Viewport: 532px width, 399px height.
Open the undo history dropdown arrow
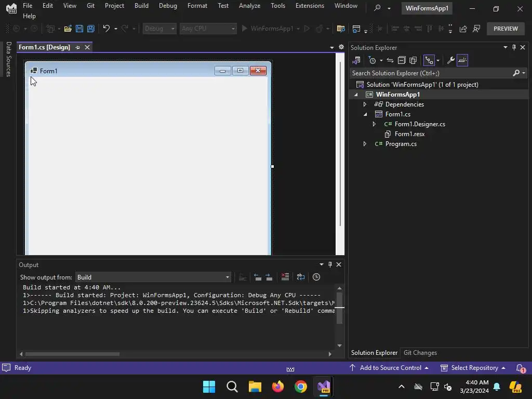(116, 29)
